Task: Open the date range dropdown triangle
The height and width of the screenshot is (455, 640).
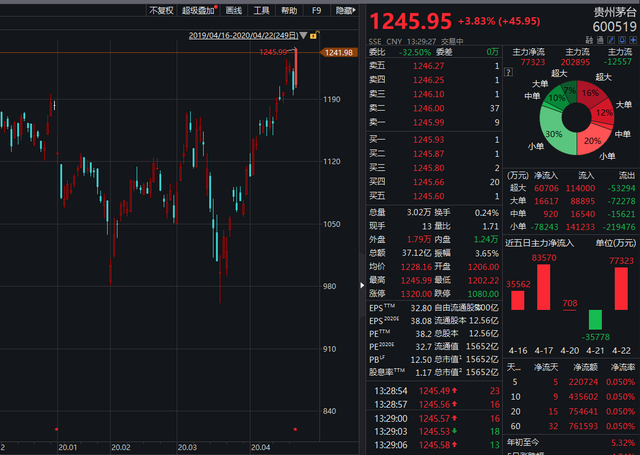Action: point(302,37)
